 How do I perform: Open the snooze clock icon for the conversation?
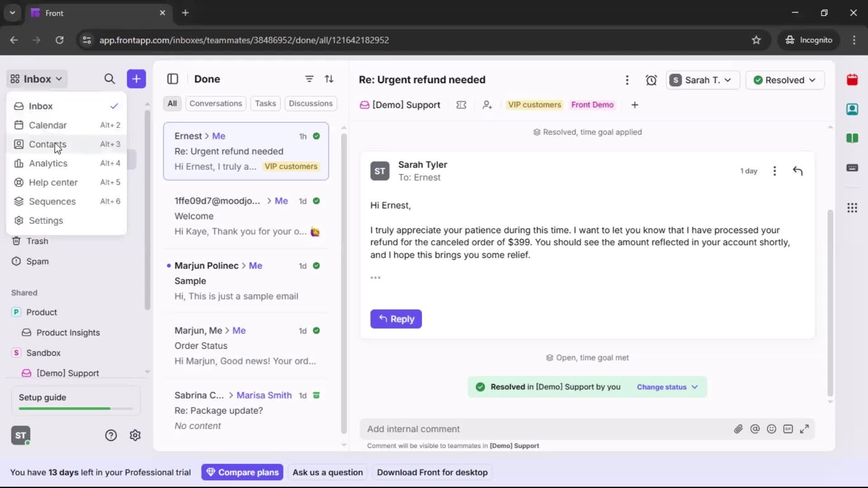click(x=651, y=80)
